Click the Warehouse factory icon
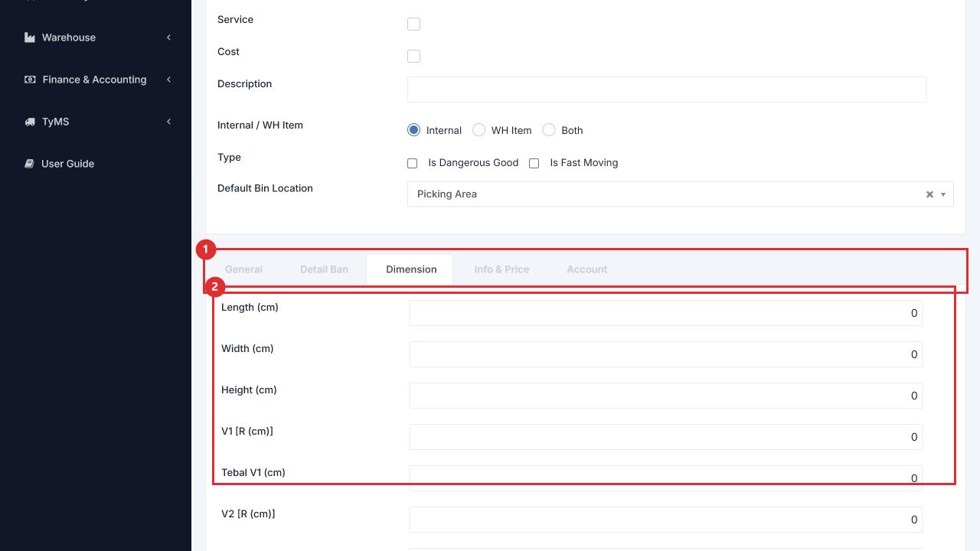 (x=30, y=37)
